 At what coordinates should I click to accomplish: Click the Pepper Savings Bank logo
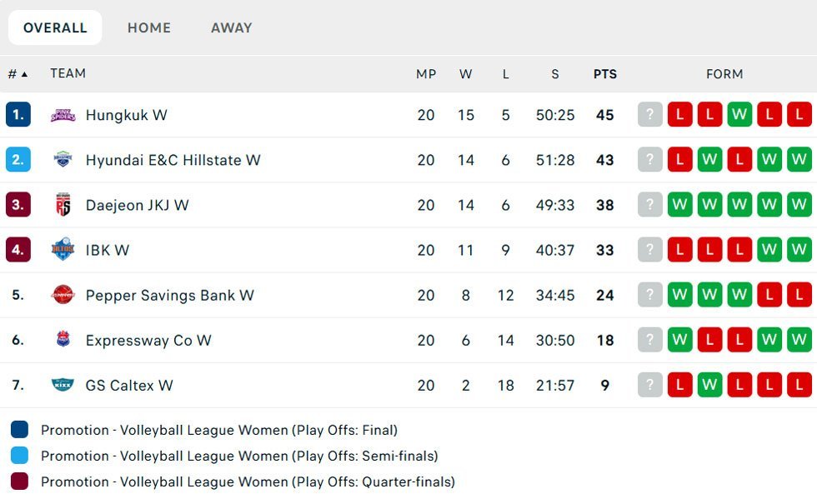[63, 295]
